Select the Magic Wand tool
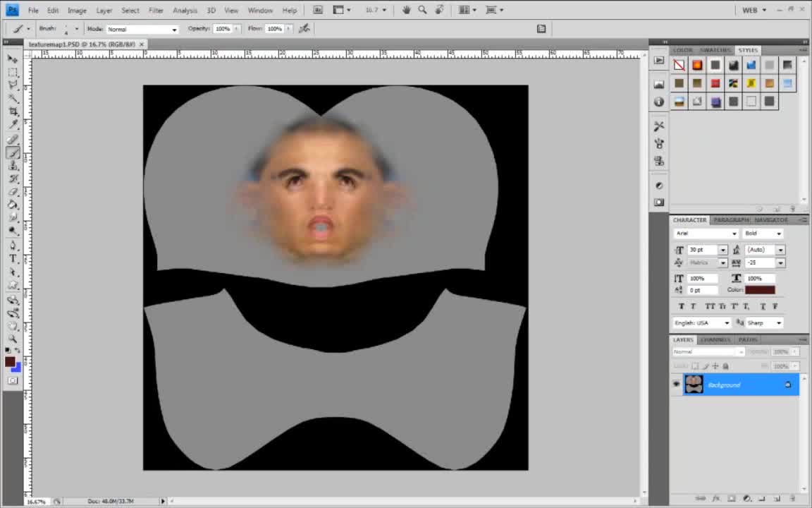The height and width of the screenshot is (508, 812). pos(13,98)
